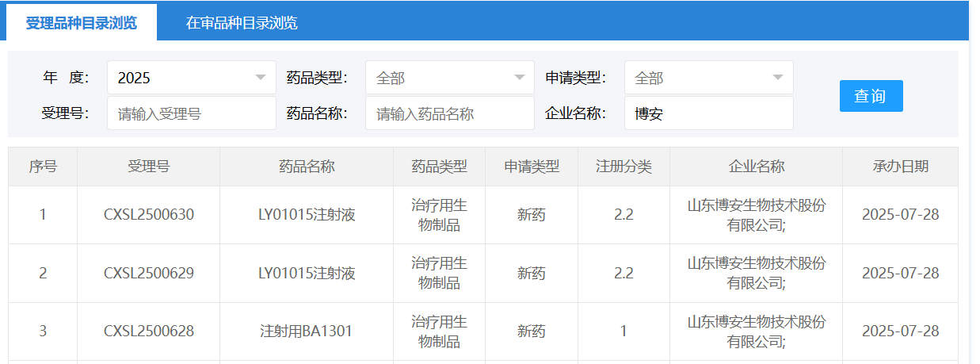Click 治疗用生物制品 in CXSL2500629 row
Image resolution: width=980 pixels, height=364 pixels.
click(x=440, y=274)
